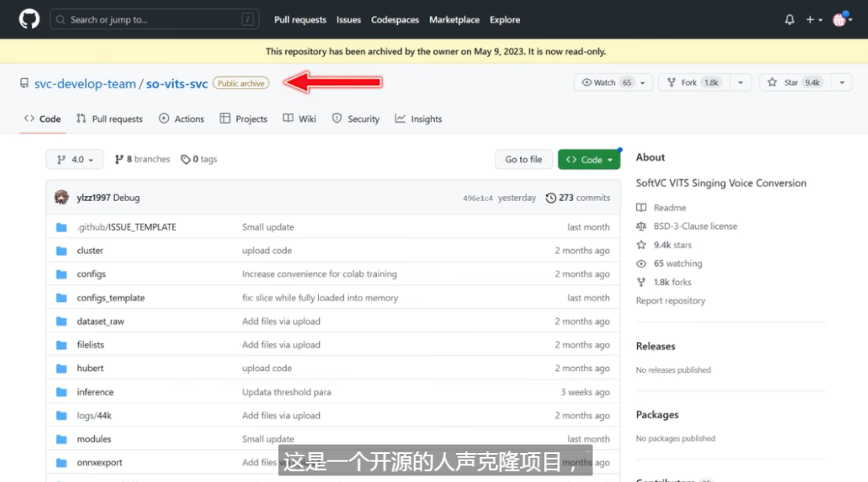Open the onnxexport folder
The image size is (868, 482).
[x=100, y=463]
